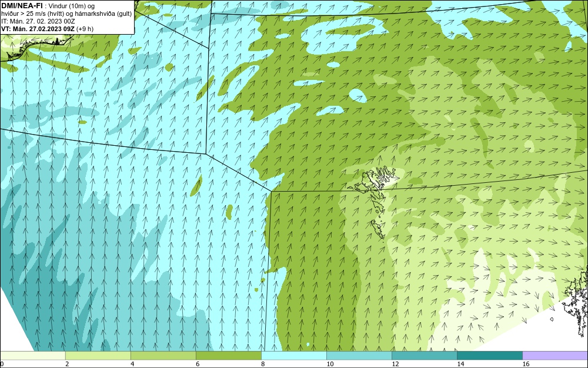Click the legend scale label '0'
Viewport: 588px width, 368px height.
(x=2, y=364)
